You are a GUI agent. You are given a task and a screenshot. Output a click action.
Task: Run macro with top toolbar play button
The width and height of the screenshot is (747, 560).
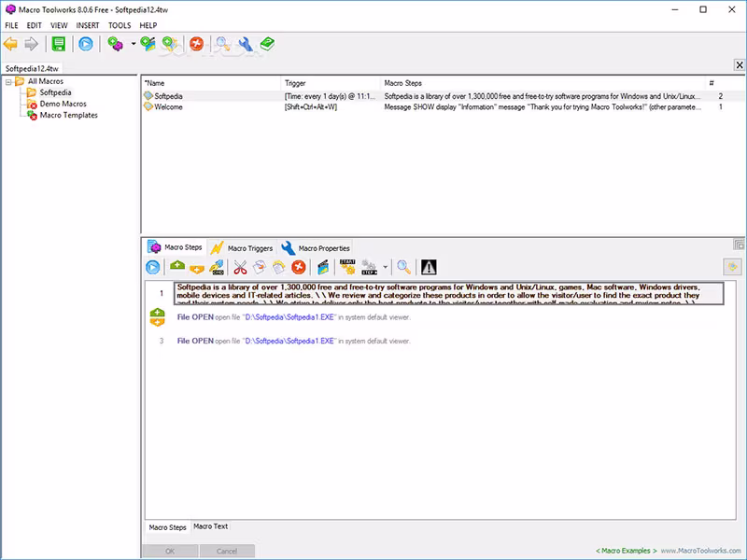(86, 44)
